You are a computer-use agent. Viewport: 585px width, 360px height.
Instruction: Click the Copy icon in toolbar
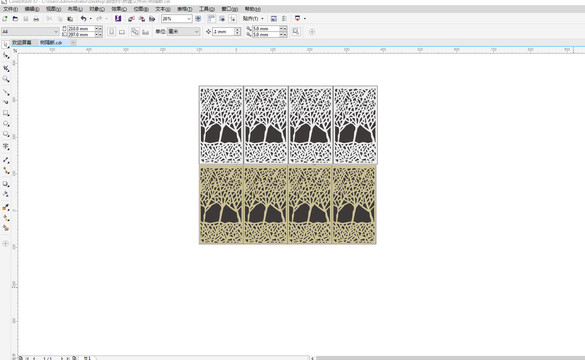(x=60, y=19)
